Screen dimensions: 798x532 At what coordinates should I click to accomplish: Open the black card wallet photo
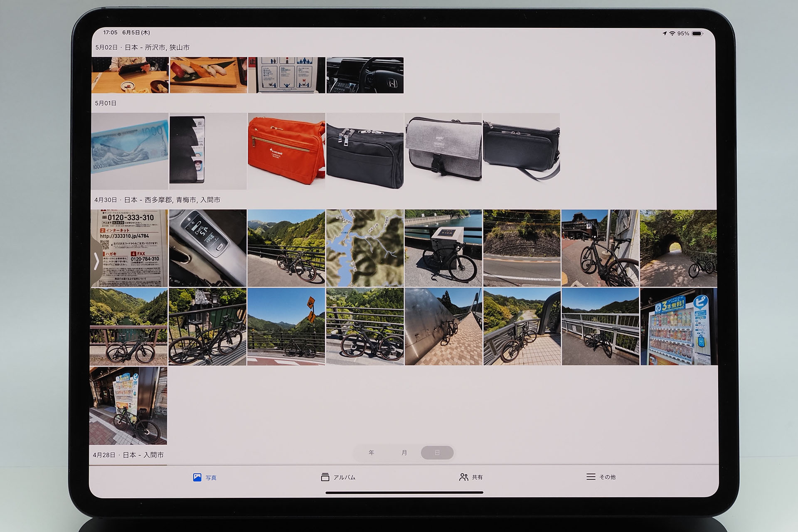[208, 151]
